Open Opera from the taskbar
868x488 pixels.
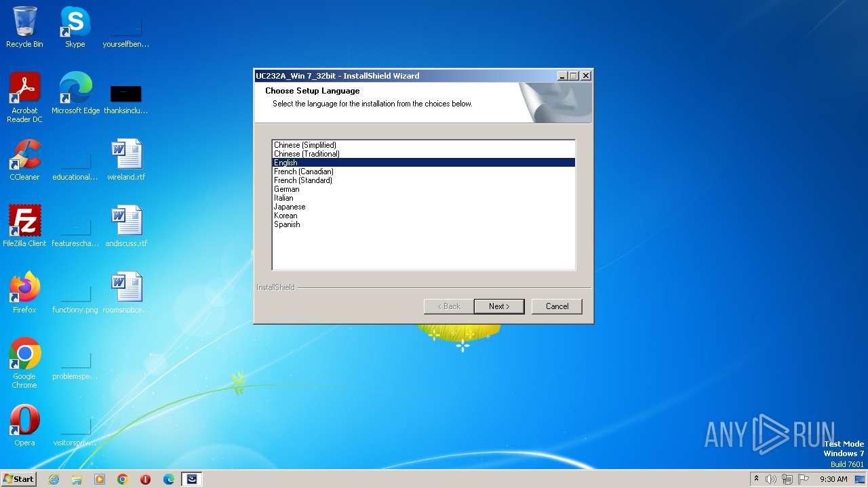pos(146,479)
